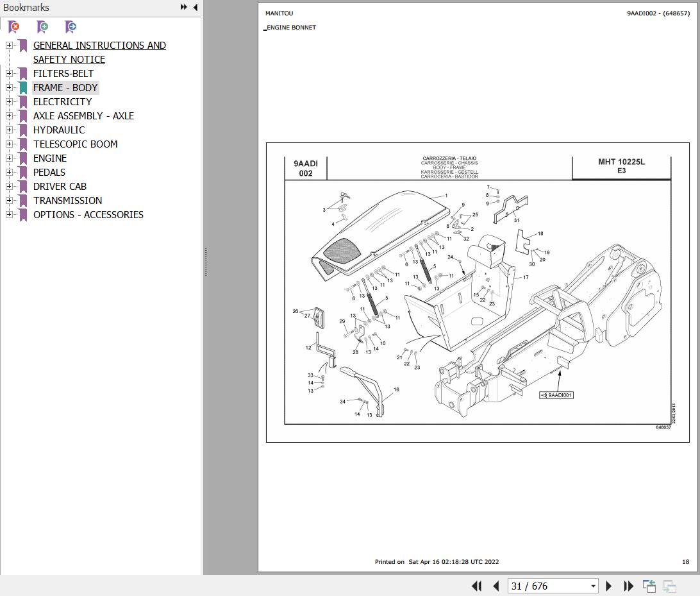Screen dimensions: 700x596
Task: Click the Printed on date footer text
Action: point(437,561)
